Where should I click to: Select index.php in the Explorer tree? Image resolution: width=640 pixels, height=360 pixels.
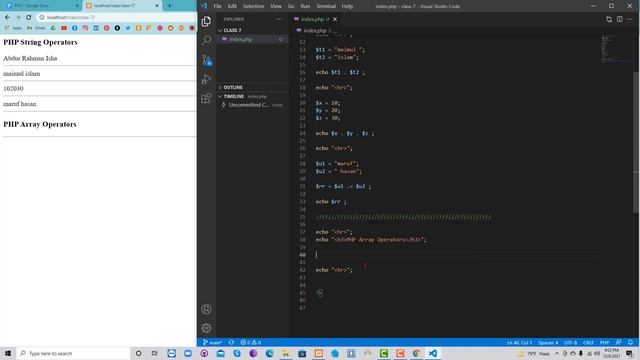pyautogui.click(x=252, y=39)
